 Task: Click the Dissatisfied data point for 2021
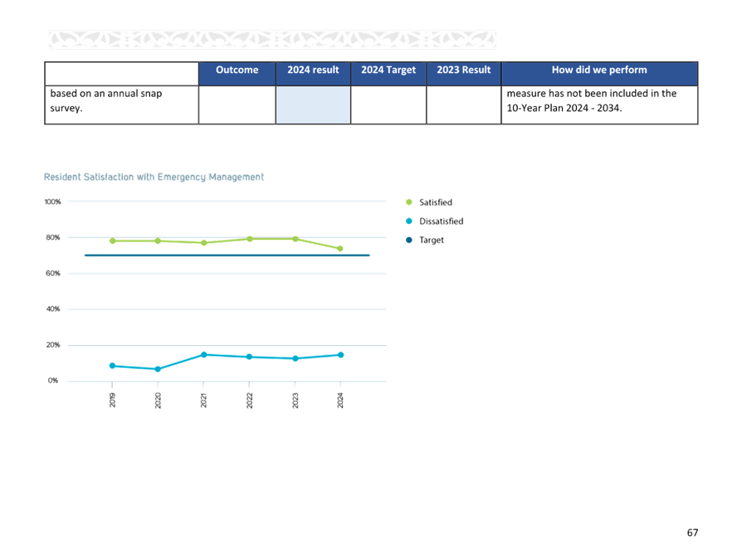pyautogui.click(x=204, y=355)
